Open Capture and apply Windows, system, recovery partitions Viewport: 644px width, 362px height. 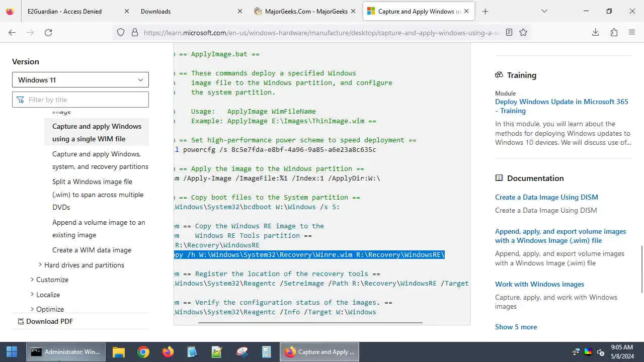[100, 160]
